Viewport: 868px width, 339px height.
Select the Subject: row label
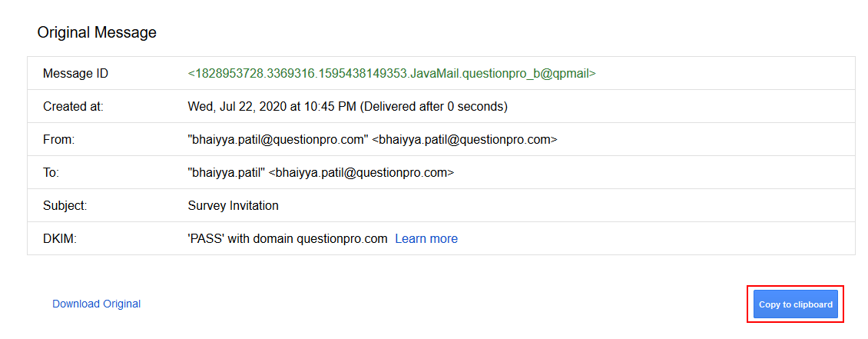[x=65, y=206]
